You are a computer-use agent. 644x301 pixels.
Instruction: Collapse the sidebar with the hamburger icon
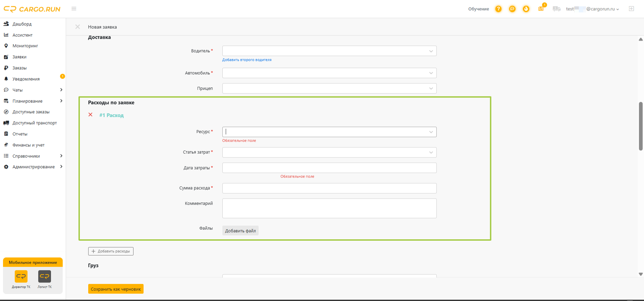click(74, 9)
